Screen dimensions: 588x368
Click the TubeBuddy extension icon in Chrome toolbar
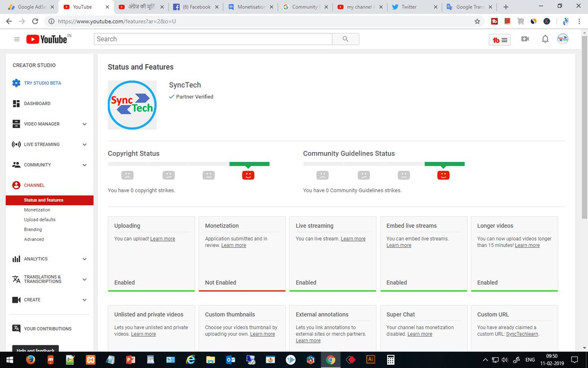click(x=494, y=22)
